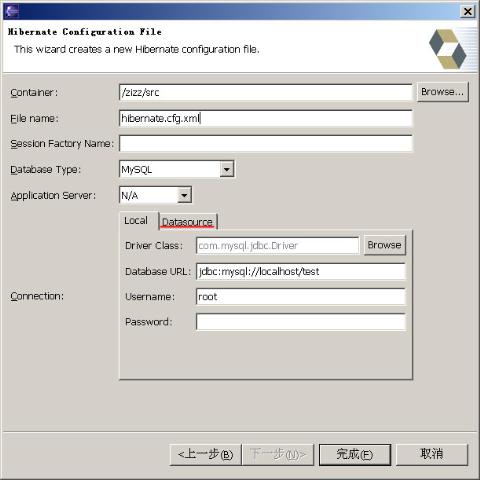Viewport: 480px width, 480px height.
Task: Click the 下一步(N)> next button
Action: (278, 454)
